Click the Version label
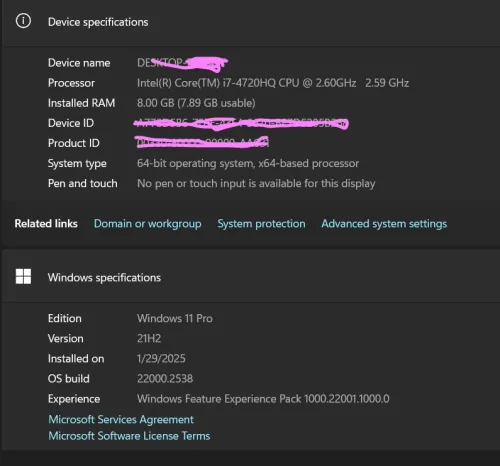Image resolution: width=500 pixels, height=466 pixels. (66, 339)
